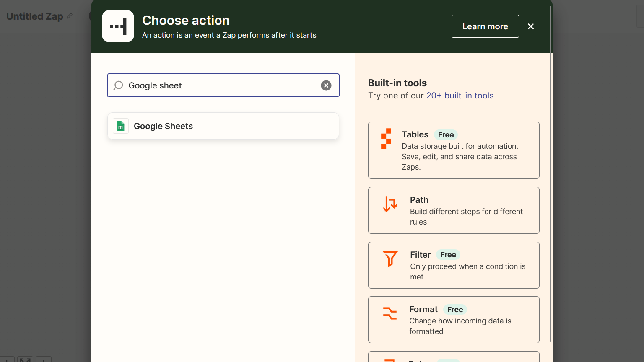The image size is (644, 362).
Task: Click the magnifier icon in search box
Action: click(x=118, y=85)
